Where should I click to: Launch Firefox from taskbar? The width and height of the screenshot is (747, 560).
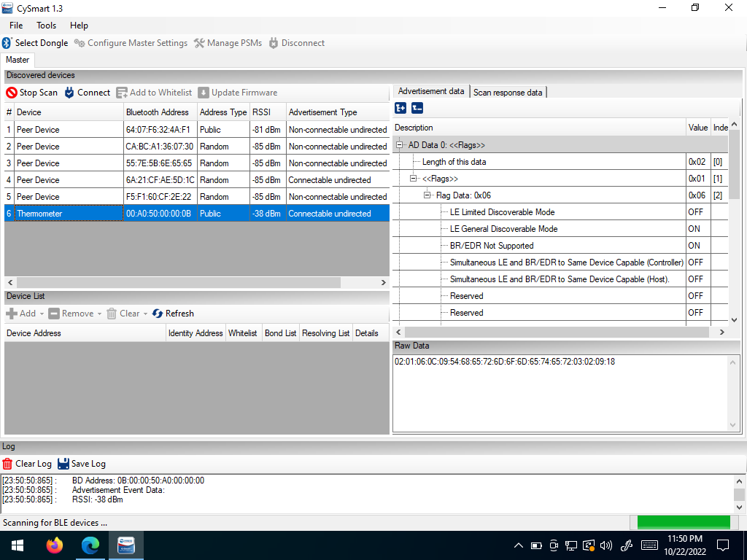(54, 545)
